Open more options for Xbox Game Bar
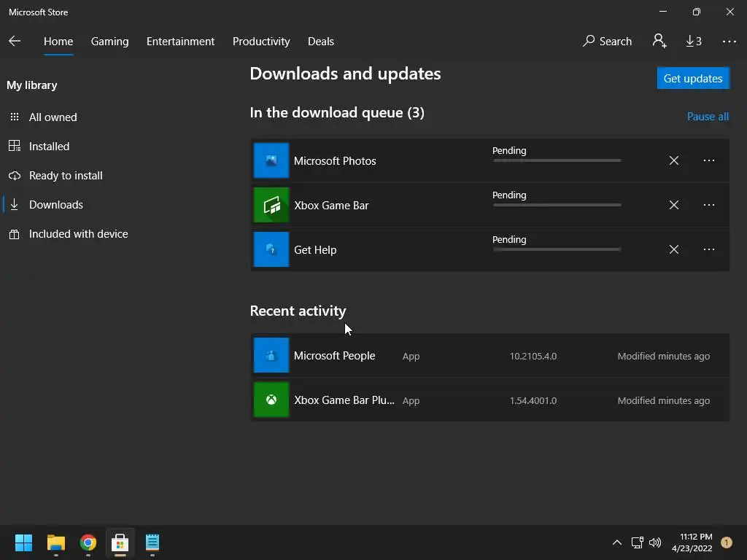This screenshot has width=747, height=560. click(x=709, y=205)
